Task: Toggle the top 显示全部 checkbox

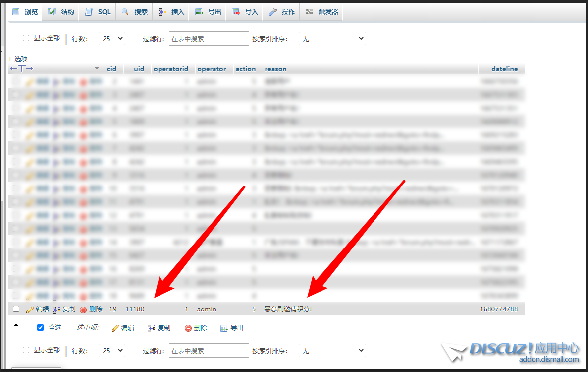Action: point(26,38)
